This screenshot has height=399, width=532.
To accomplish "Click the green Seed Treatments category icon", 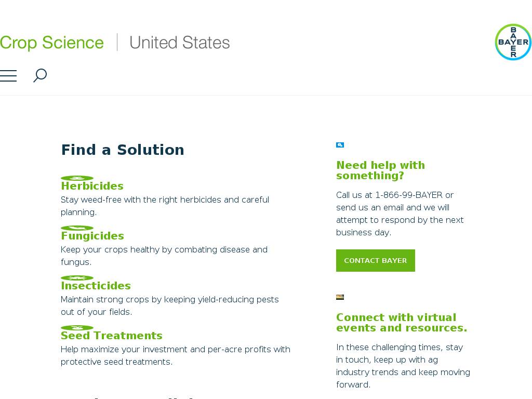I will [77, 328].
